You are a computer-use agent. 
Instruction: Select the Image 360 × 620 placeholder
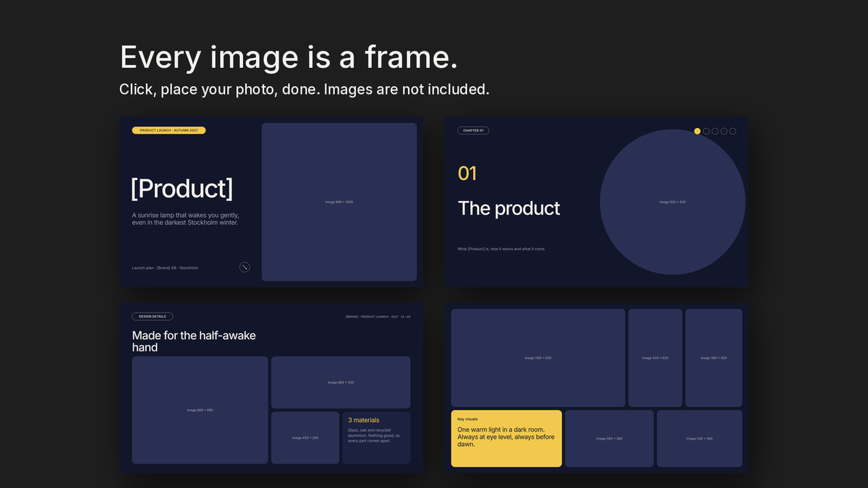[x=714, y=358]
